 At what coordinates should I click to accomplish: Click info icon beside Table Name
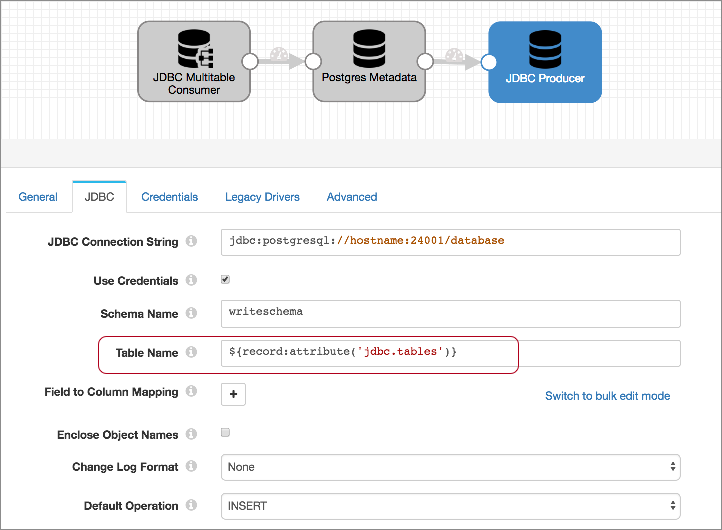pyautogui.click(x=191, y=353)
